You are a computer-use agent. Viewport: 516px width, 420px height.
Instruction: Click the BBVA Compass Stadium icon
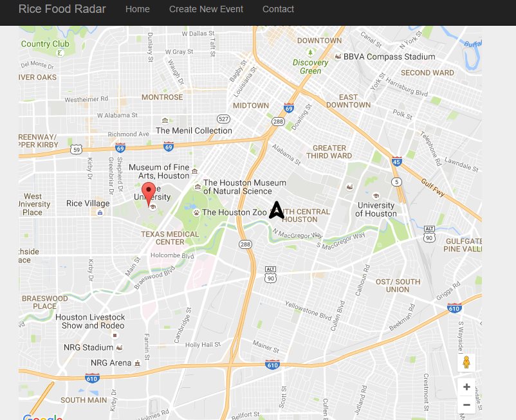tap(338, 57)
